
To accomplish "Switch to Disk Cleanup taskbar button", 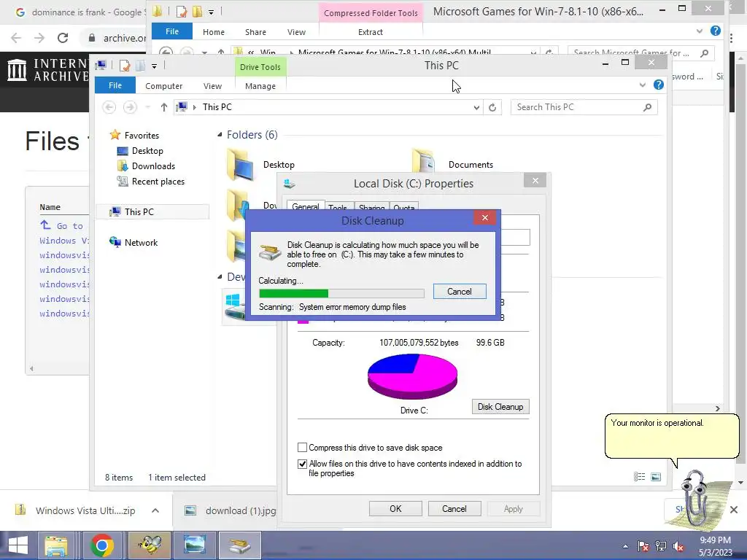I will (x=239, y=545).
